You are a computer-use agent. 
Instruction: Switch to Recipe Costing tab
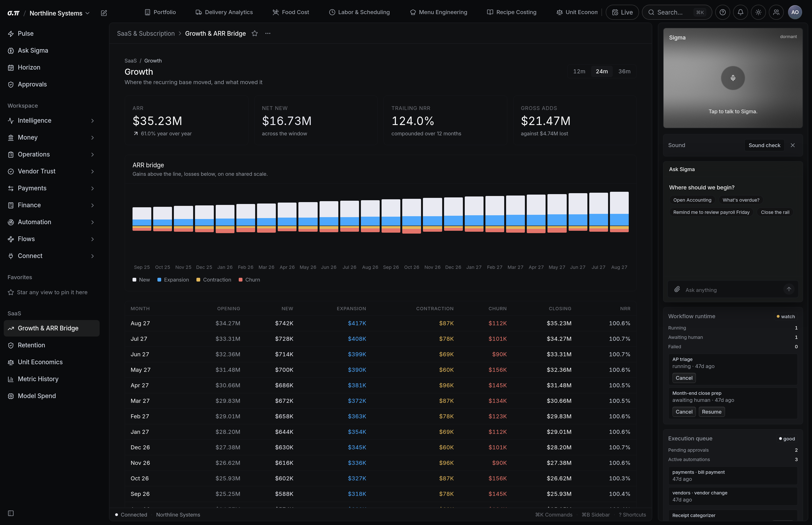[511, 12]
